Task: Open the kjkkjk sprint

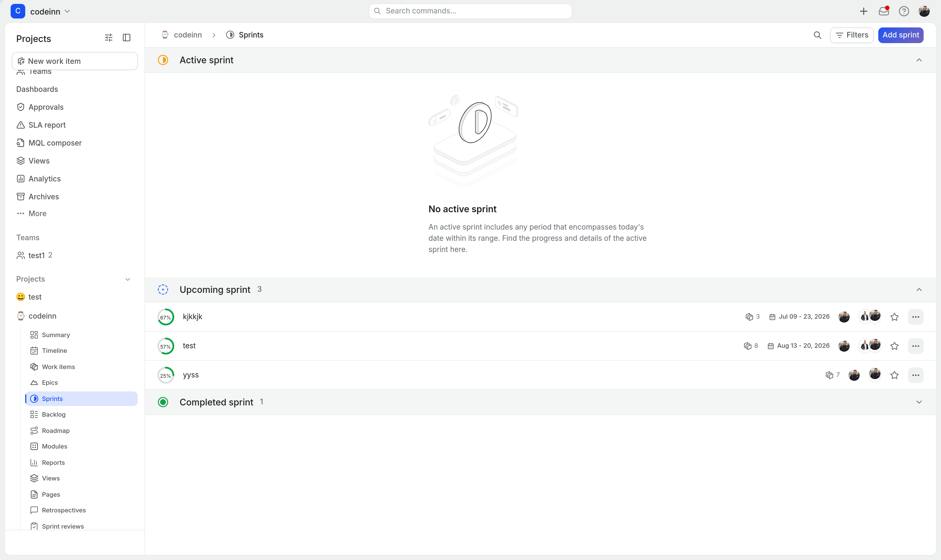Action: pyautogui.click(x=192, y=317)
